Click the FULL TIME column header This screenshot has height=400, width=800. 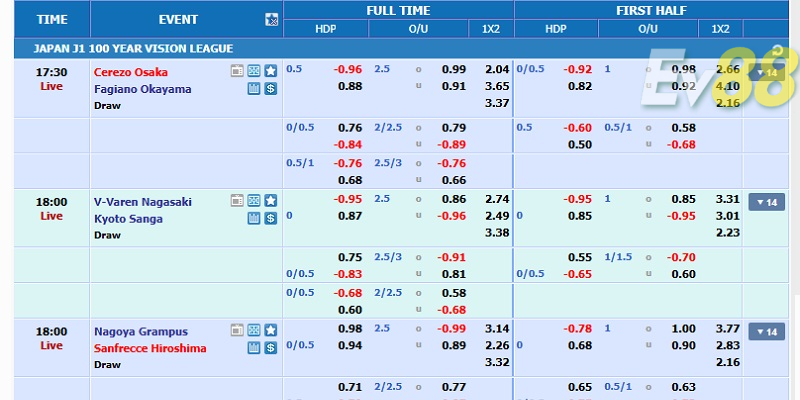pos(398,11)
